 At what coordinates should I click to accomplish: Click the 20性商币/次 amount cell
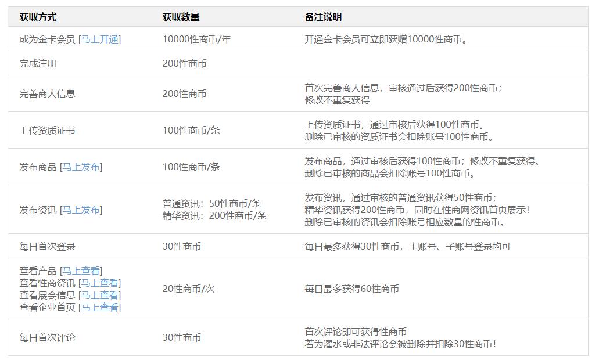(188, 289)
